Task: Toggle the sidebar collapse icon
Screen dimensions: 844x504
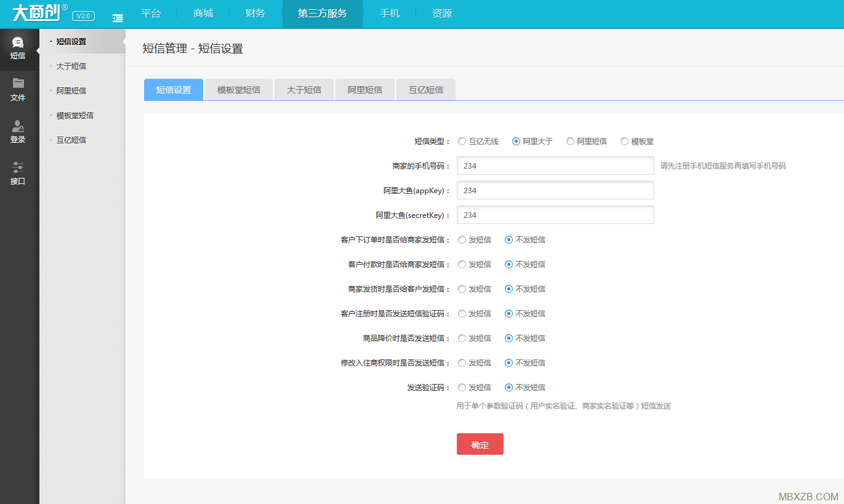Action: point(118,18)
